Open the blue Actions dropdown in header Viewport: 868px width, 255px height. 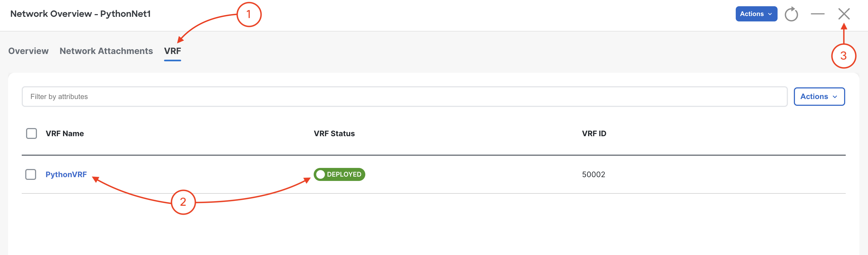pyautogui.click(x=756, y=14)
